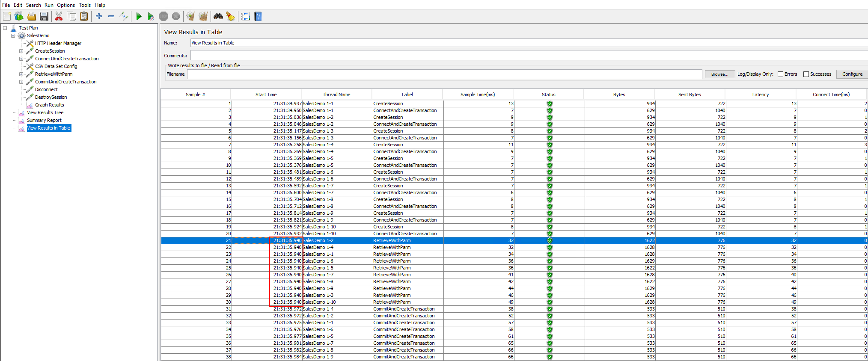Collapse the Test Plan tree node

5,28
